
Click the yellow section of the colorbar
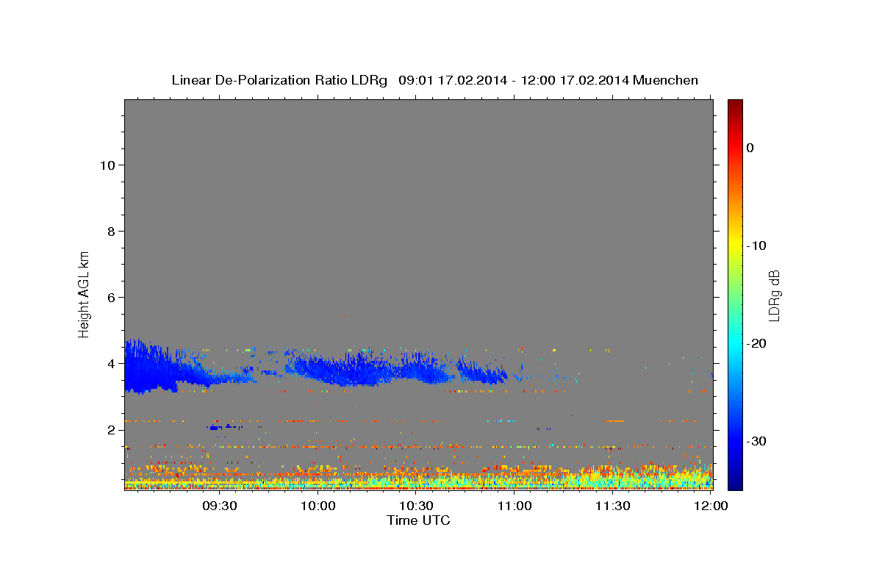(x=735, y=246)
